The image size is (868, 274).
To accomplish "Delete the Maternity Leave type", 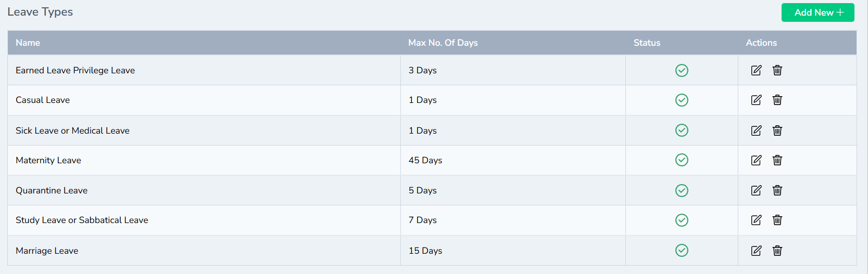I will coord(777,160).
